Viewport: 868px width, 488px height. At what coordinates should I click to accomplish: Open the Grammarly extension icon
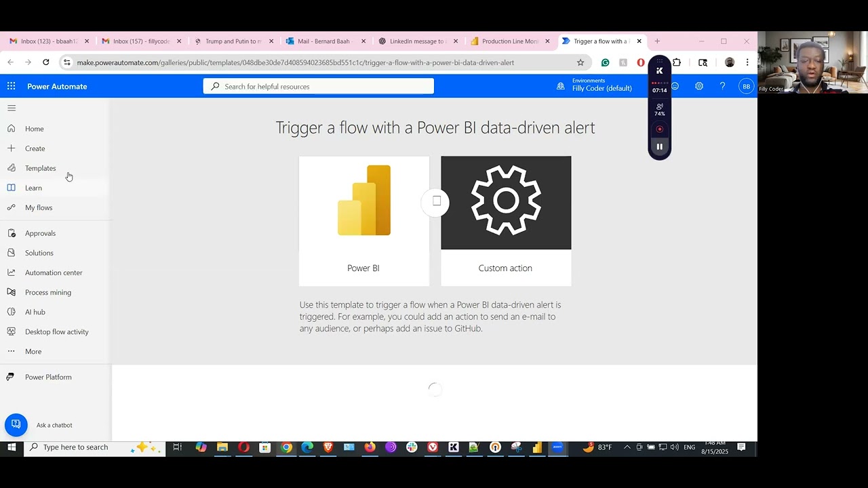click(x=605, y=62)
